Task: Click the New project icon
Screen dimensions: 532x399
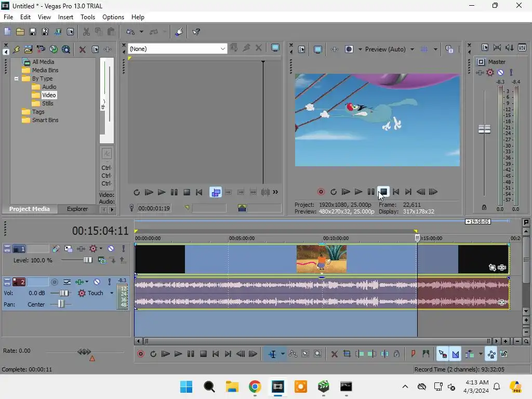Action: pyautogui.click(x=7, y=32)
